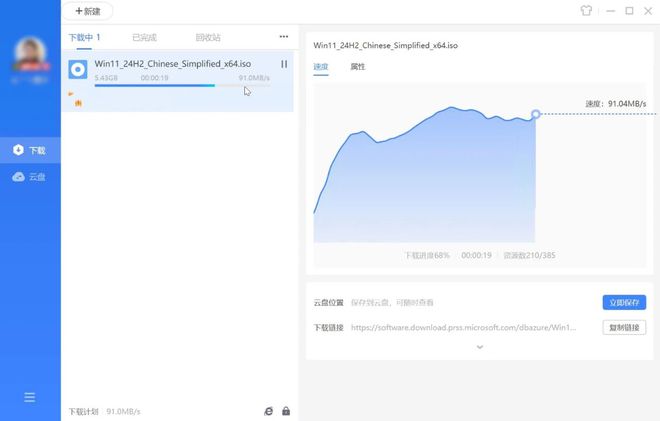Click the lock icon in bottom bar

click(286, 411)
